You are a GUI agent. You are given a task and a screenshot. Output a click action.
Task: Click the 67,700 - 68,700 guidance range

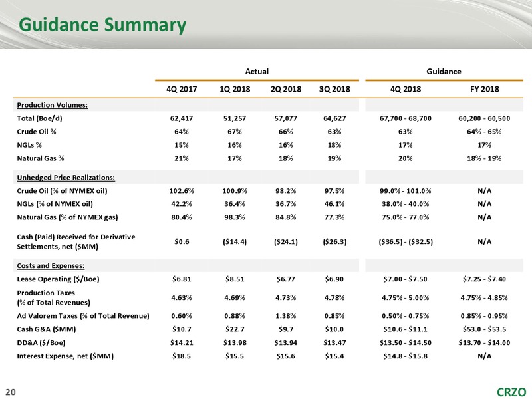406,118
